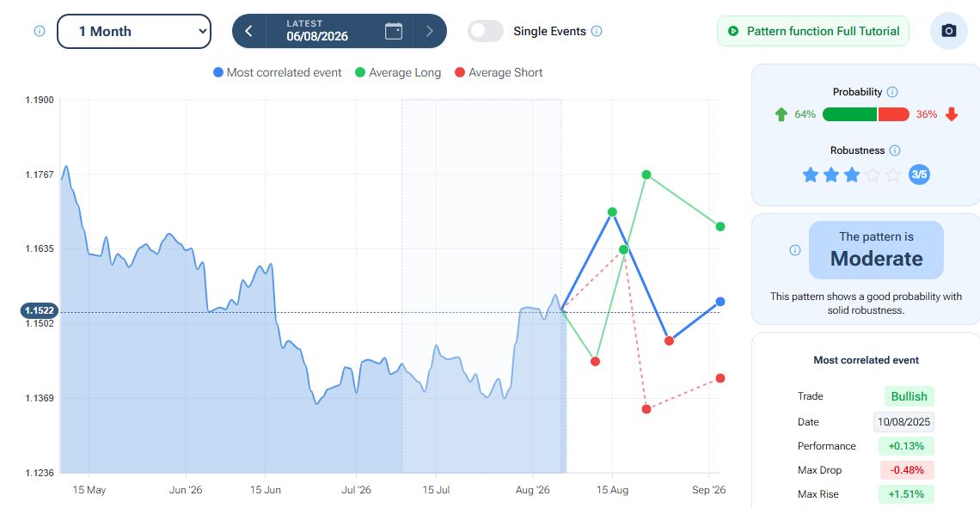
Task: Toggle the Single Events switch
Action: pos(486,31)
